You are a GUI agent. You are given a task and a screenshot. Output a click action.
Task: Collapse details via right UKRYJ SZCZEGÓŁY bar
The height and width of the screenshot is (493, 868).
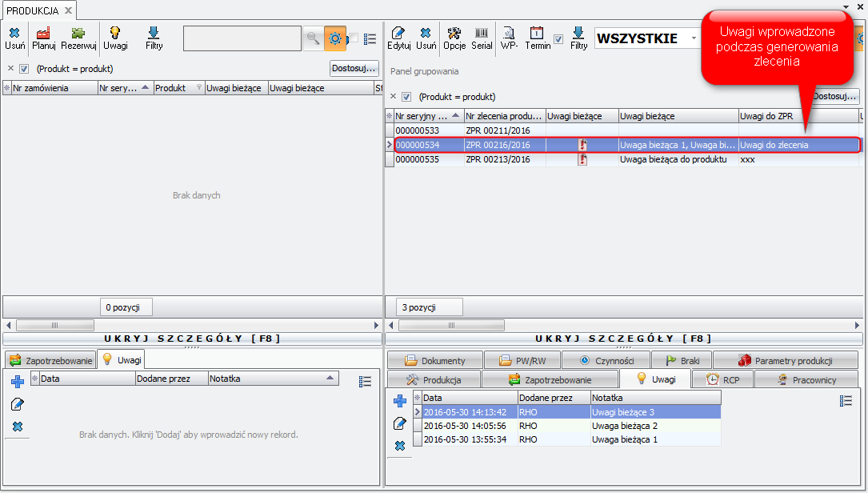[x=623, y=339]
